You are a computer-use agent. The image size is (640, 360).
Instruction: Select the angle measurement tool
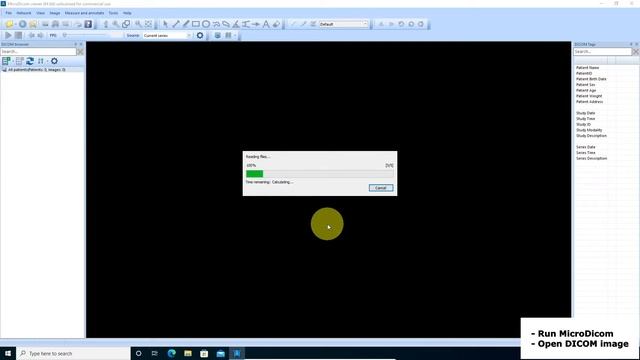[236, 24]
